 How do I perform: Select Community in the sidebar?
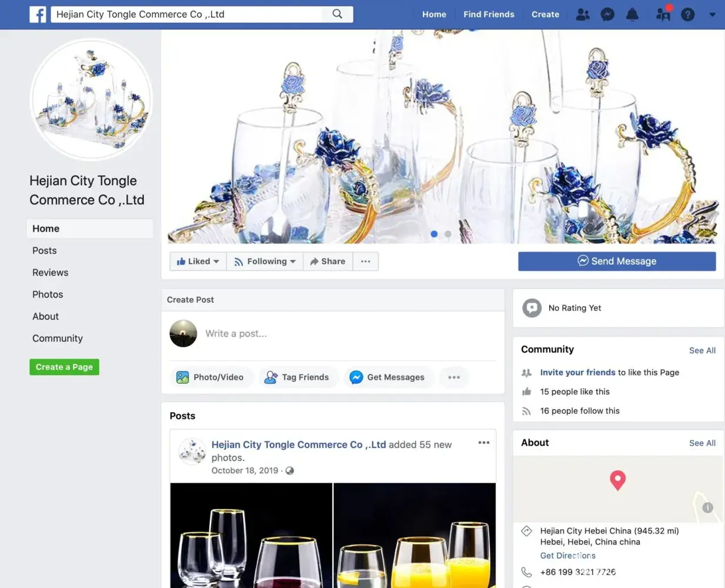tap(58, 338)
